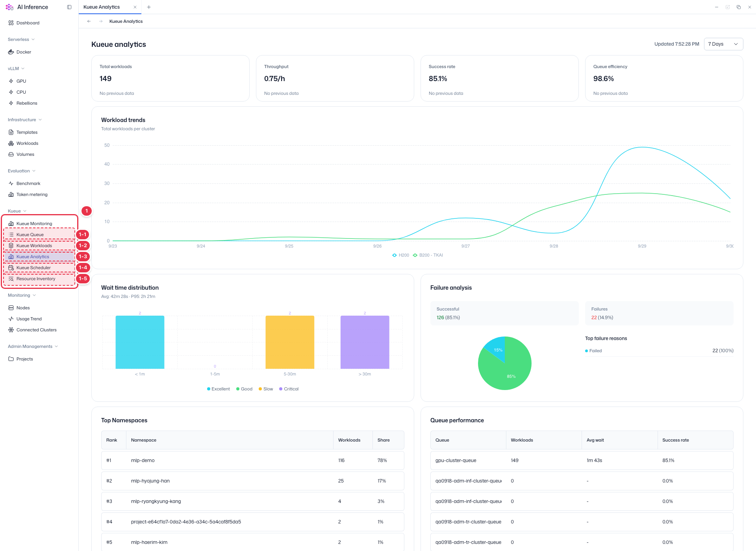Open the Token metering page
756x551 pixels.
(32, 194)
